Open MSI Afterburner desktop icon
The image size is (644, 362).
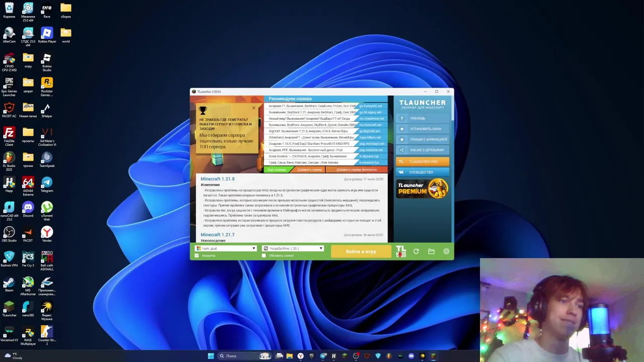pos(28,286)
